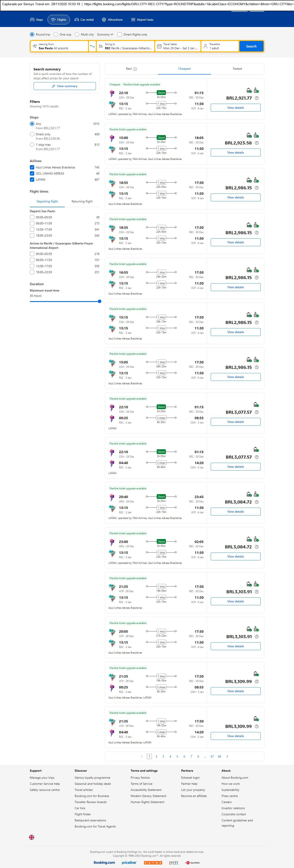Click the help icon beside BRL2,923.58 price

(x=257, y=143)
